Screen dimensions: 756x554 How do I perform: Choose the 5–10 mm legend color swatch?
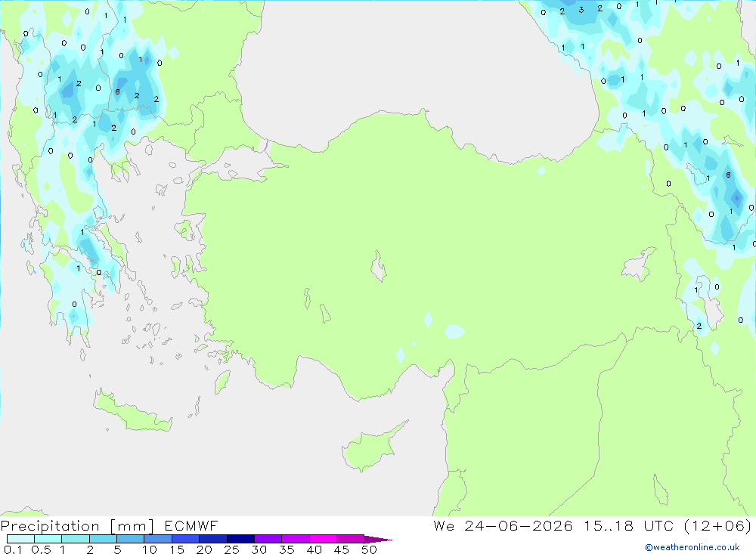tap(130, 539)
